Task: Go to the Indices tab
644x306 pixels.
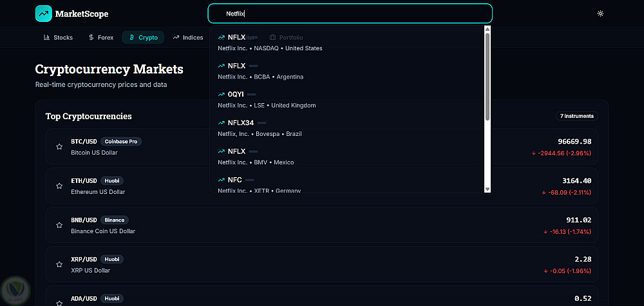Action: pos(187,37)
